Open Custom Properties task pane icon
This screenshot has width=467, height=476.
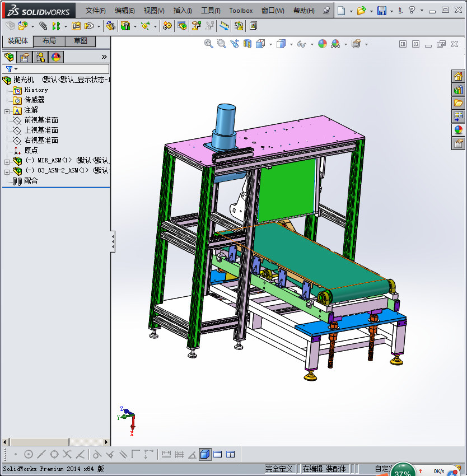[x=458, y=143]
